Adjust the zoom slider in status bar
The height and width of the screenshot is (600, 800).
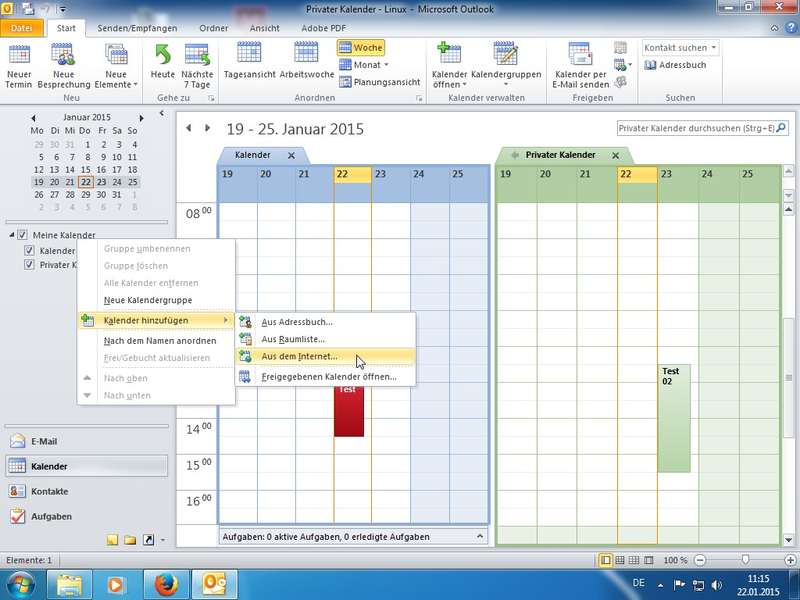click(x=745, y=560)
